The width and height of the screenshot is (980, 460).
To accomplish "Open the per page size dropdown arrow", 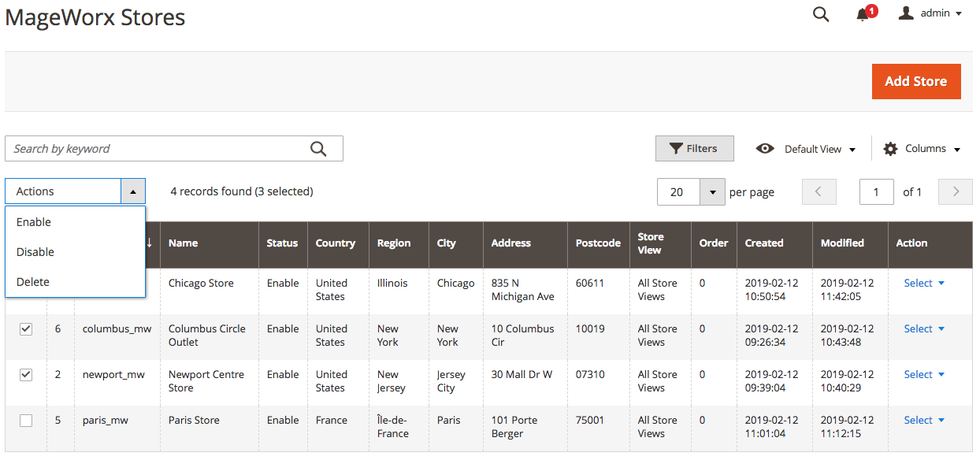I will tap(712, 191).
